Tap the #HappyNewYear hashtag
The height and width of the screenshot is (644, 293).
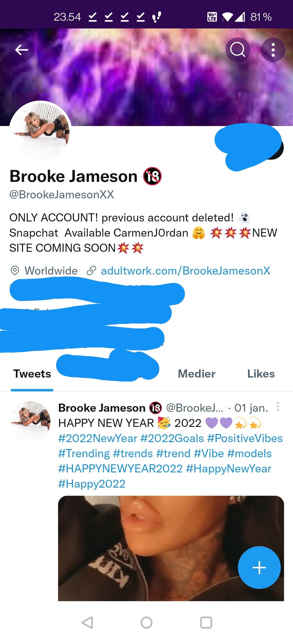click(229, 469)
